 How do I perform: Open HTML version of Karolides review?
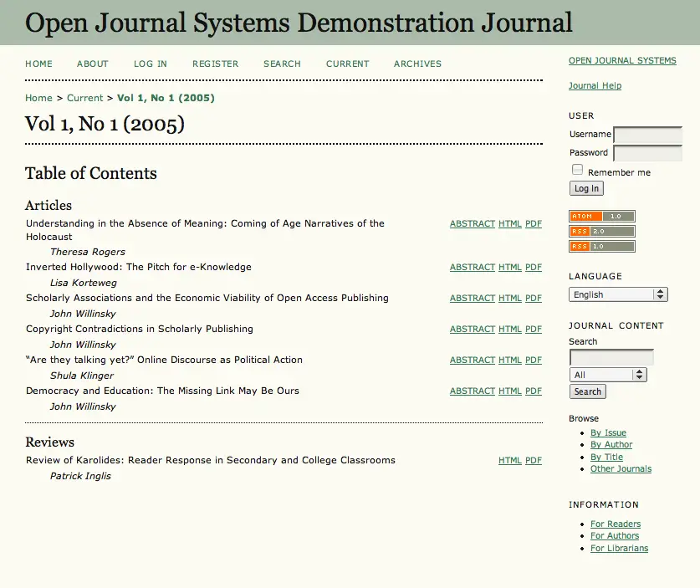509,461
